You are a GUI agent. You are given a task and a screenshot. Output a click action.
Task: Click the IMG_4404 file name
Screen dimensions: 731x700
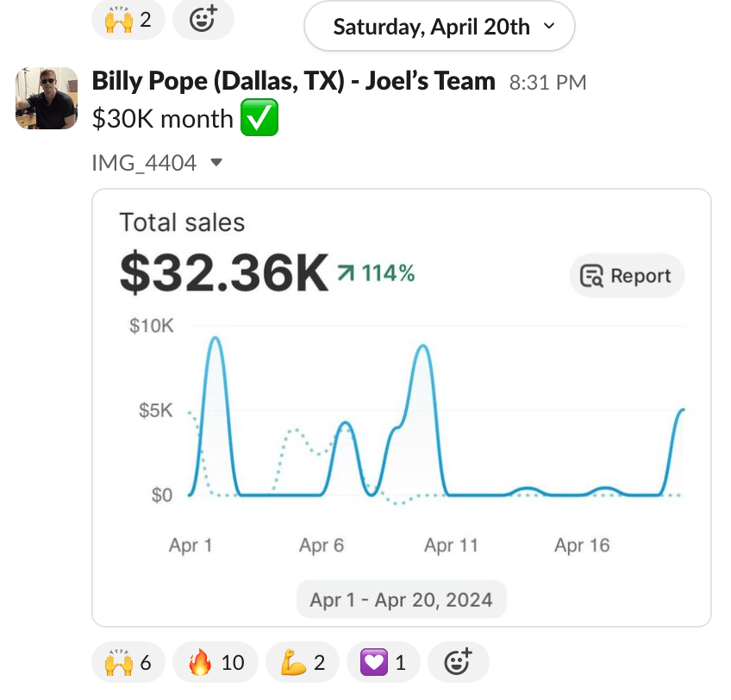tap(144, 162)
